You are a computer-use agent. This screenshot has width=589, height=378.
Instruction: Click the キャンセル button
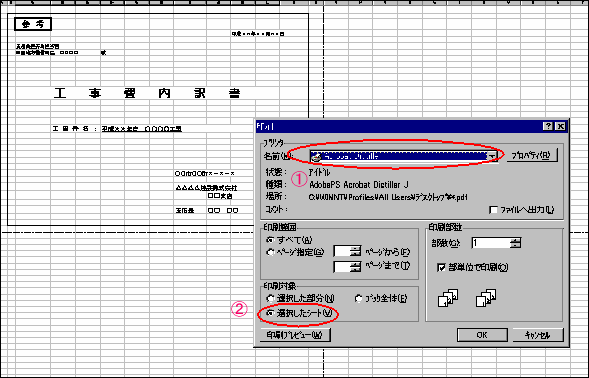[538, 335]
